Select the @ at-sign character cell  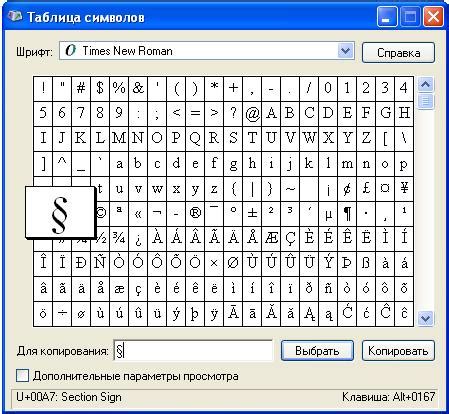click(x=252, y=114)
